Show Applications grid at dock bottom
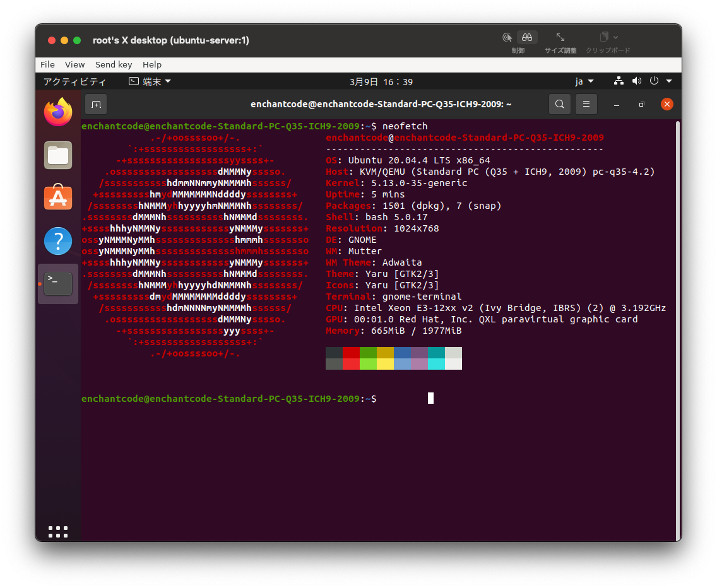The height and width of the screenshot is (588, 717). coord(58,532)
